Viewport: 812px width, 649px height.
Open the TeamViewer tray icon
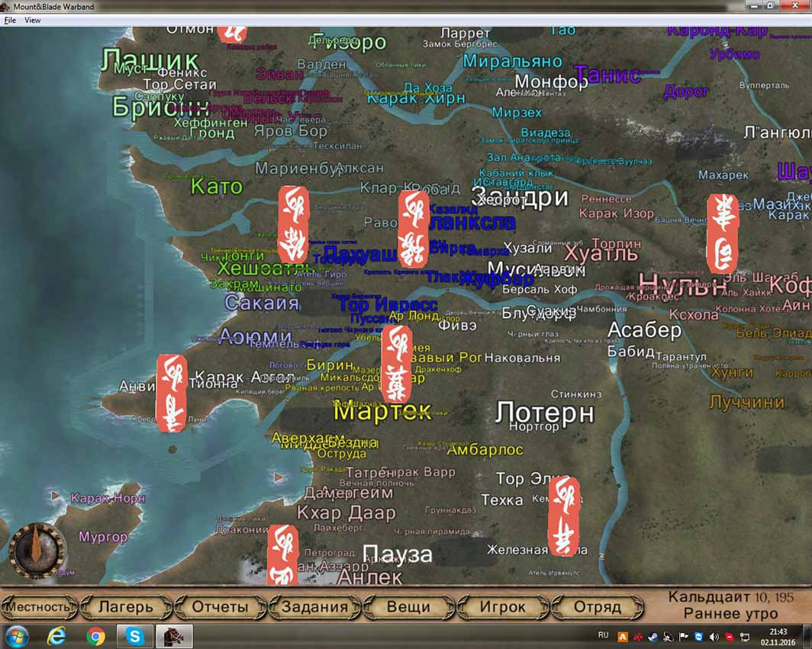point(698,636)
